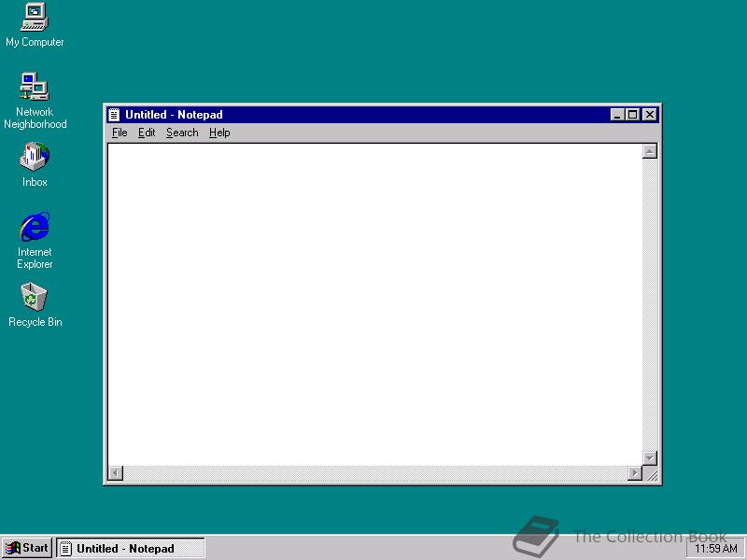Click the Notepad title bar system icon
747x560 pixels.
(114, 115)
